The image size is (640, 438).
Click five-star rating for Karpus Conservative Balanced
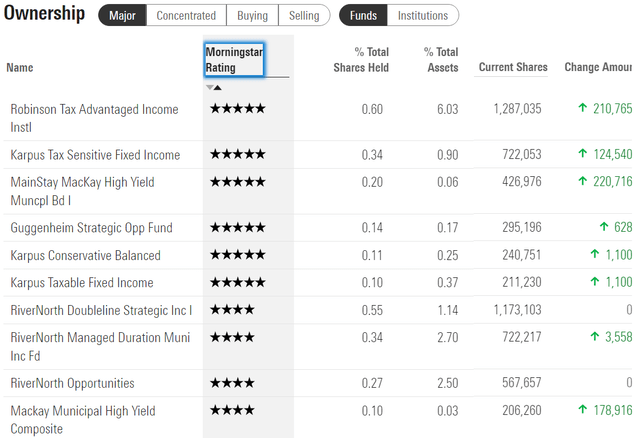pyautogui.click(x=238, y=255)
